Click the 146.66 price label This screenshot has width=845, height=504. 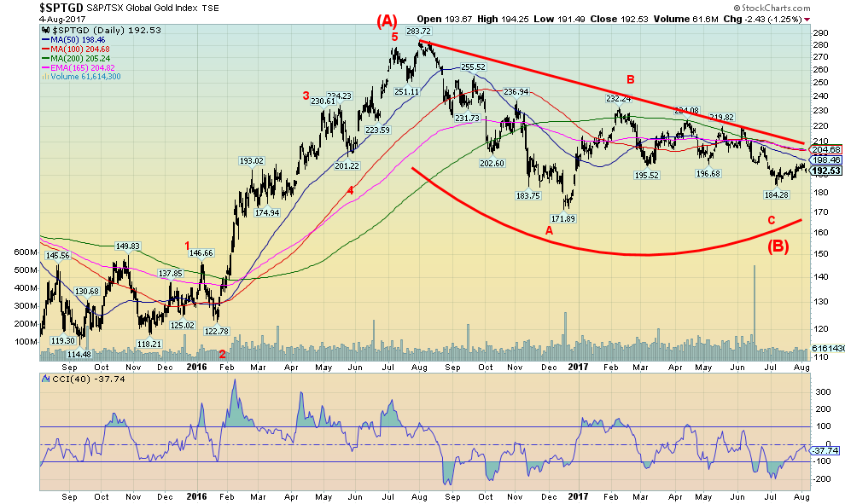pyautogui.click(x=201, y=252)
